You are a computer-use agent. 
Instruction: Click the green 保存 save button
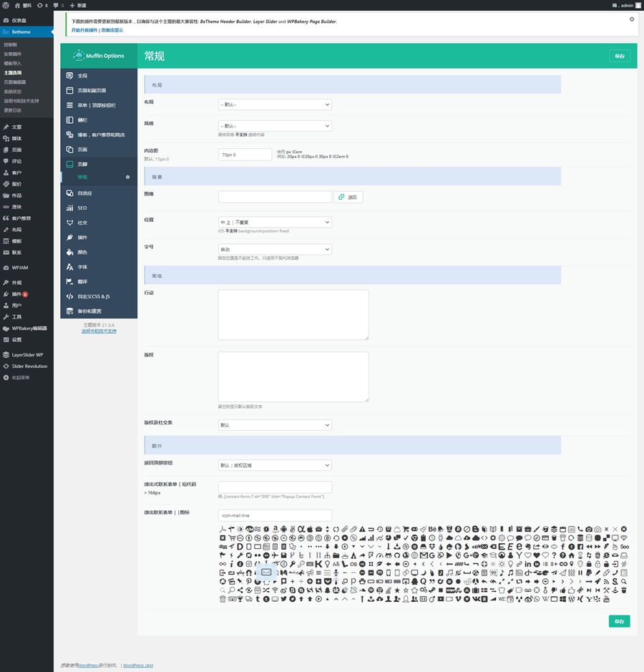[619, 55]
